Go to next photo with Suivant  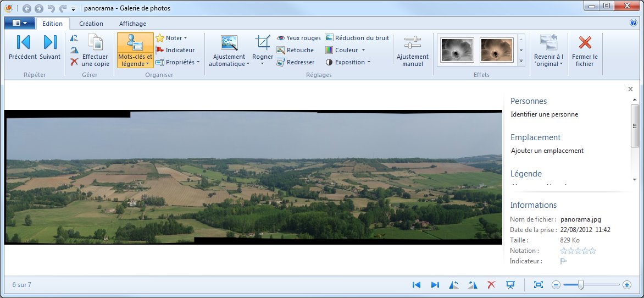50,48
